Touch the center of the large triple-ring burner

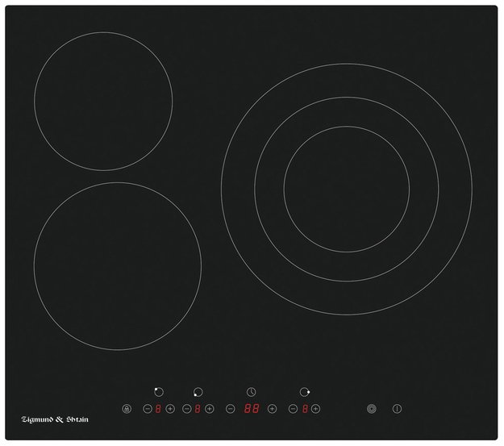[334, 189]
